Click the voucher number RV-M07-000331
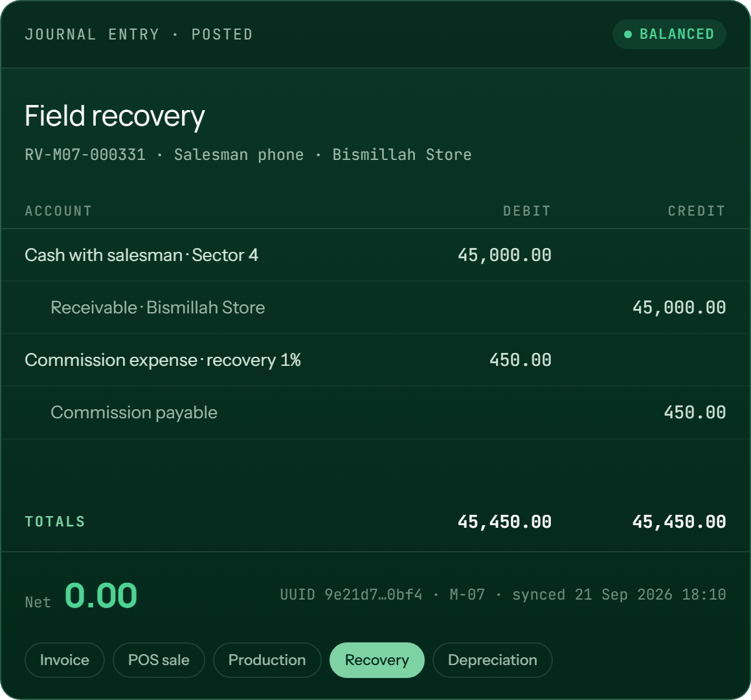 pos(85,155)
